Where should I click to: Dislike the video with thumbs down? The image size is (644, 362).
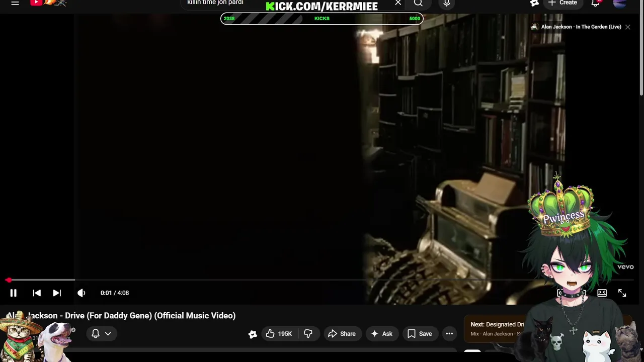coord(308,334)
